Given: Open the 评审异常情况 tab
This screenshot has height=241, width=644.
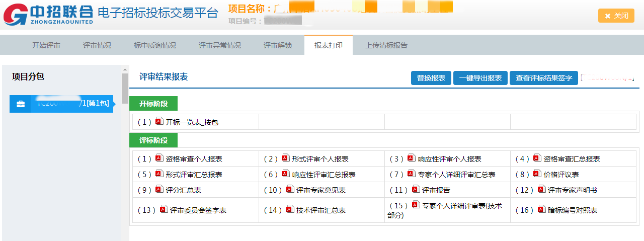Looking at the screenshot, I should pyautogui.click(x=219, y=45).
